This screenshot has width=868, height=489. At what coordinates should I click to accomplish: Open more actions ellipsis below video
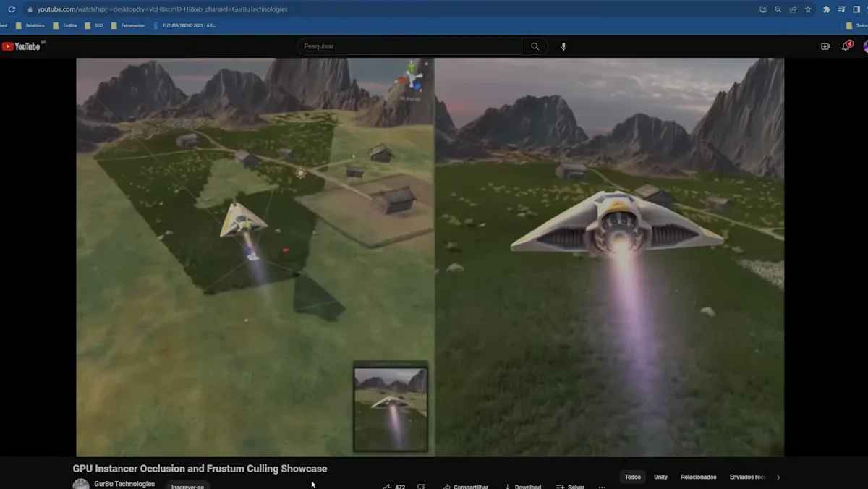coord(602,487)
